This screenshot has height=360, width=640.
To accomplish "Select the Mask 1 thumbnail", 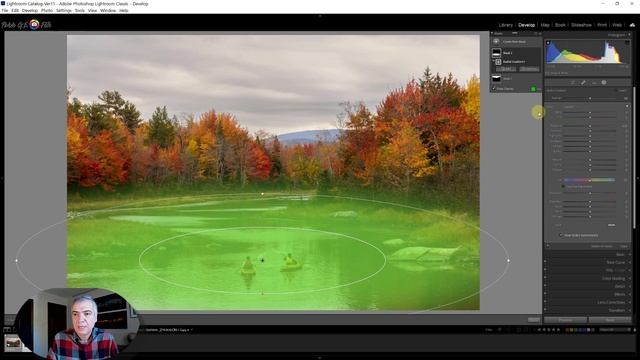I will (x=496, y=78).
